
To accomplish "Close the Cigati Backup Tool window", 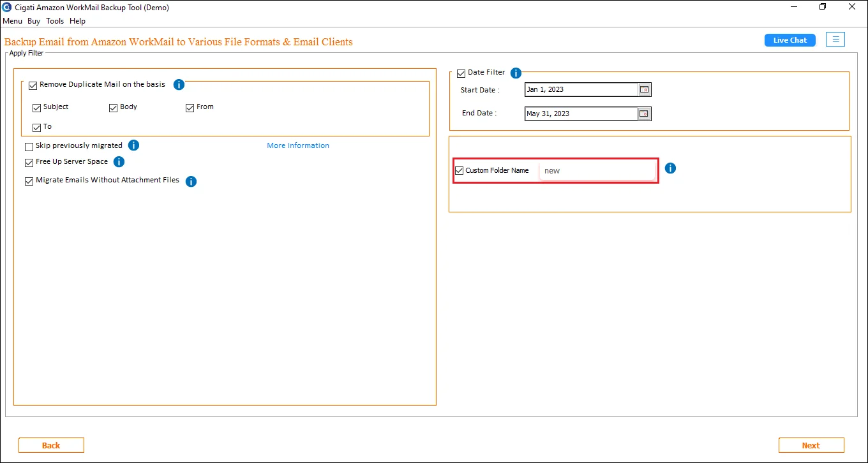I will 853,7.
